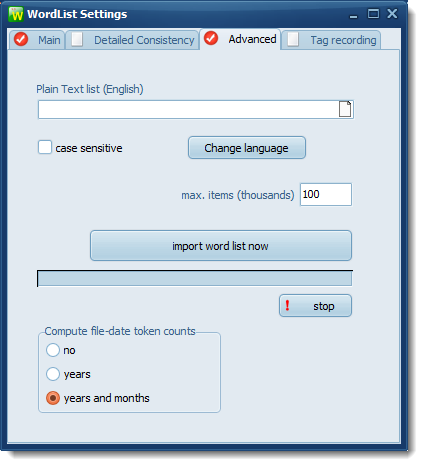Choose the 'years' radio button
This screenshot has width=423, height=466.
coord(53,374)
